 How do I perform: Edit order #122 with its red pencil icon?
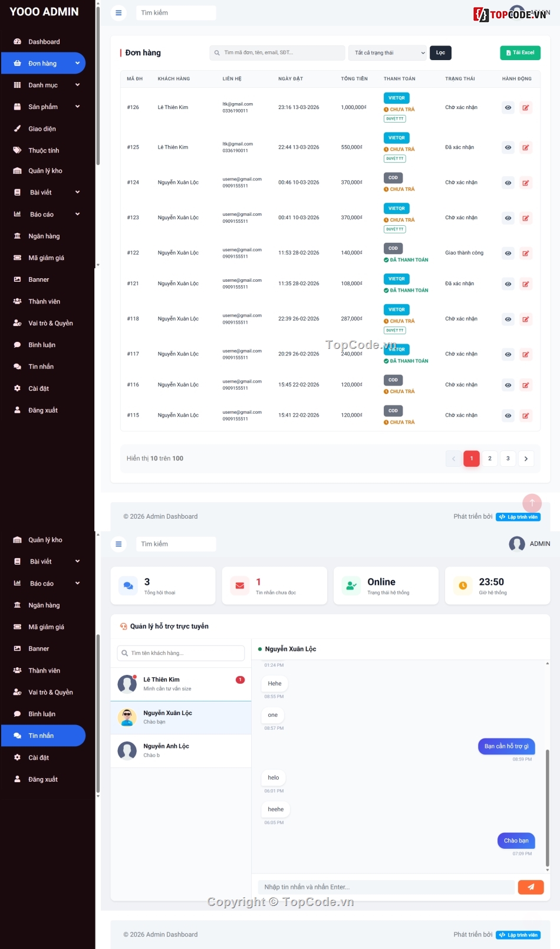(x=525, y=253)
